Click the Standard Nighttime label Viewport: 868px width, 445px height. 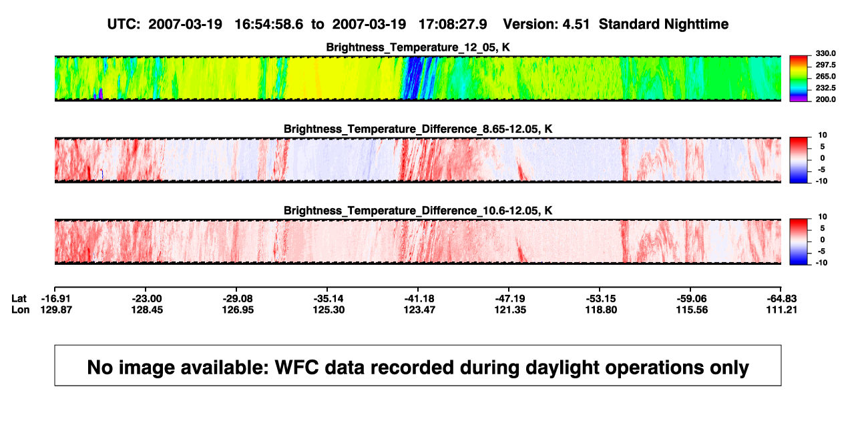664,24
